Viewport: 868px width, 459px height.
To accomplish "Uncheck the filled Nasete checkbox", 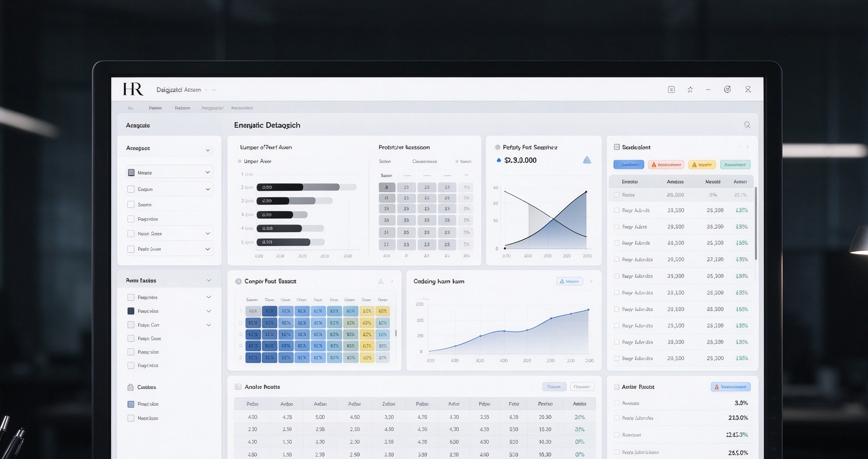I will (x=131, y=173).
